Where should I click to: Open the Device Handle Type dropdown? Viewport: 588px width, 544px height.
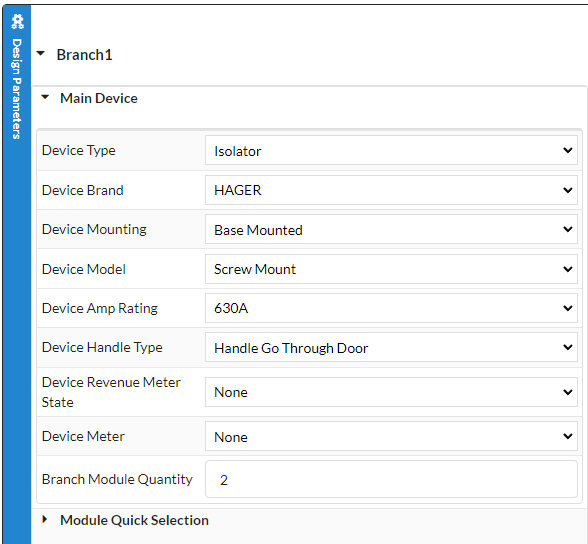tap(391, 348)
